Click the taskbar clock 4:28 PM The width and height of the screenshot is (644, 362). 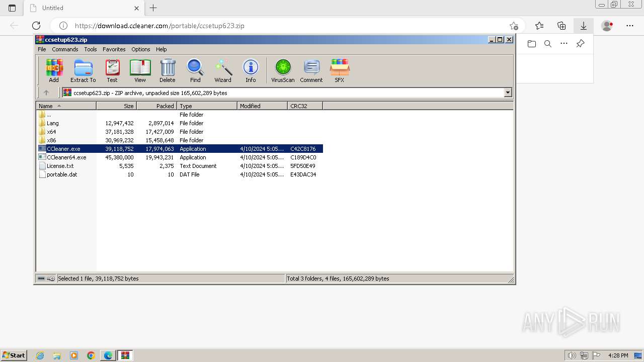coord(618,355)
